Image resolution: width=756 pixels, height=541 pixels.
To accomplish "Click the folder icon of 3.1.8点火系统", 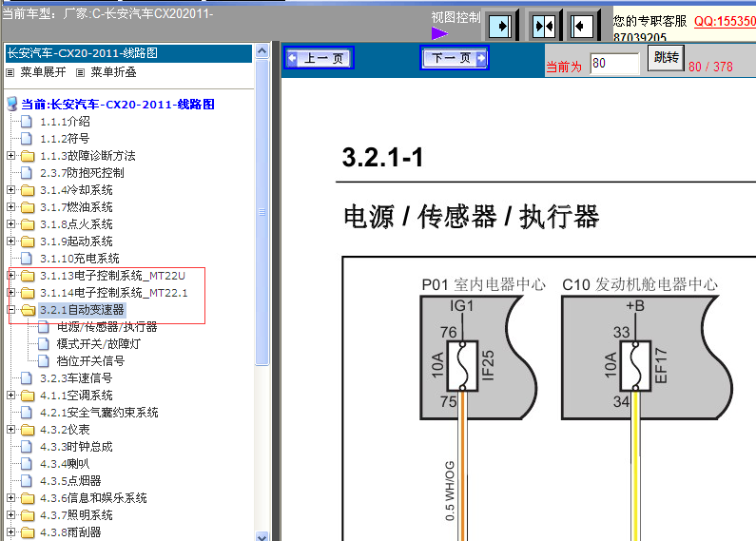I will click(28, 224).
